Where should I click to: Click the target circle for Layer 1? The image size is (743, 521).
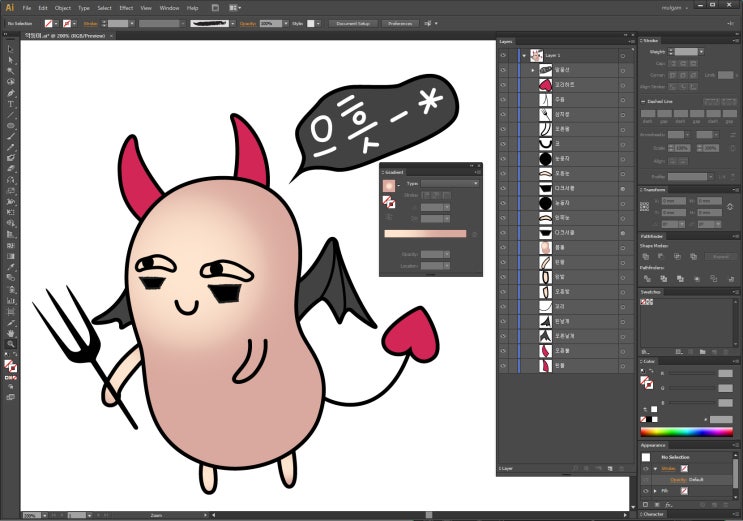[x=623, y=56]
